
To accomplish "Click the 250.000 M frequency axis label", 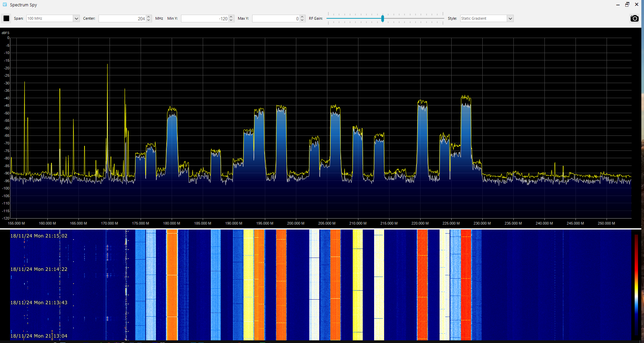I will (x=607, y=223).
